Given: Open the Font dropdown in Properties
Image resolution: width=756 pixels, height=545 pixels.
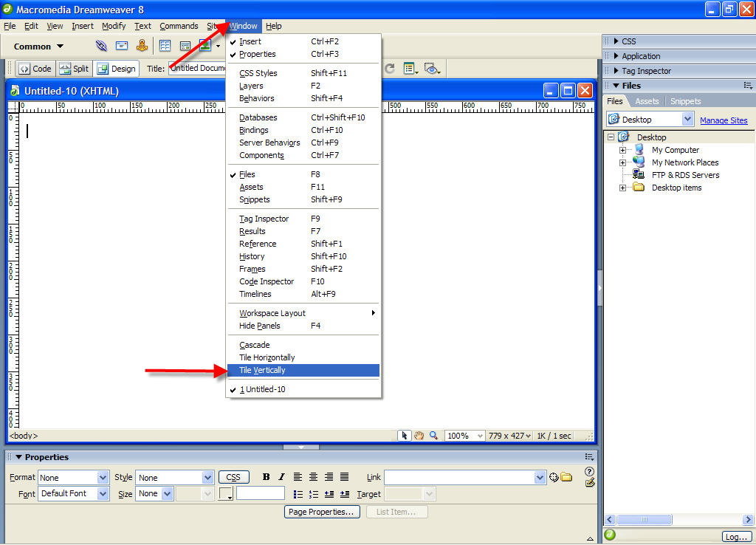Looking at the screenshot, I should 103,494.
